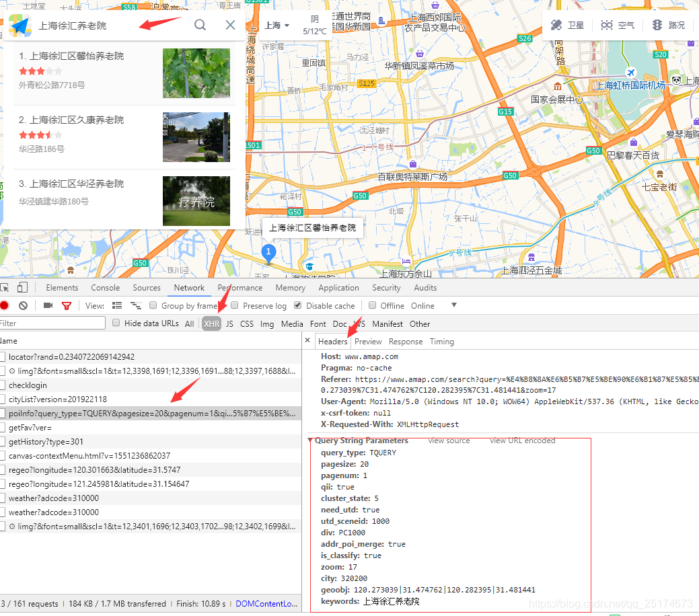Switch to large request rows view
Screen dimensions: 699x616
click(117, 305)
